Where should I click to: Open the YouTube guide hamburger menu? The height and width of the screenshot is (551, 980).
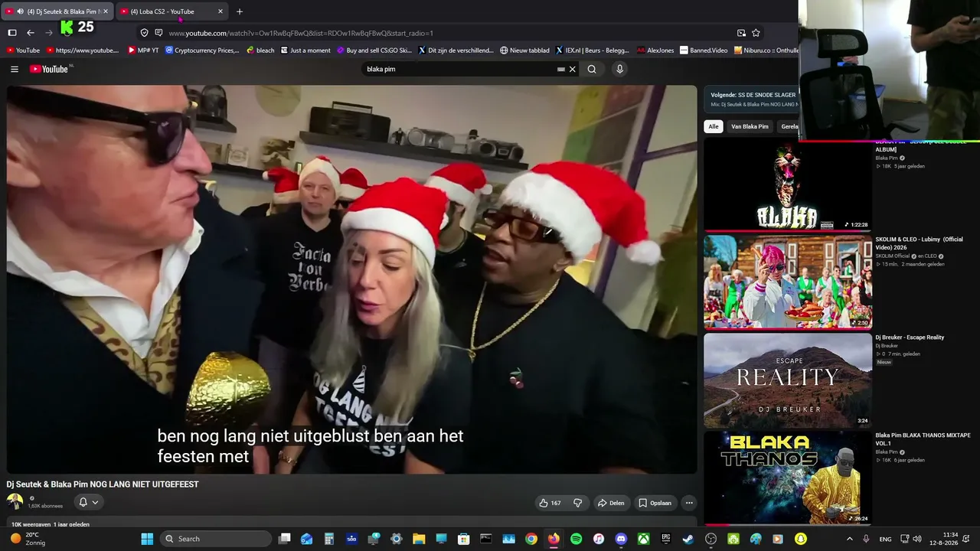coord(14,69)
